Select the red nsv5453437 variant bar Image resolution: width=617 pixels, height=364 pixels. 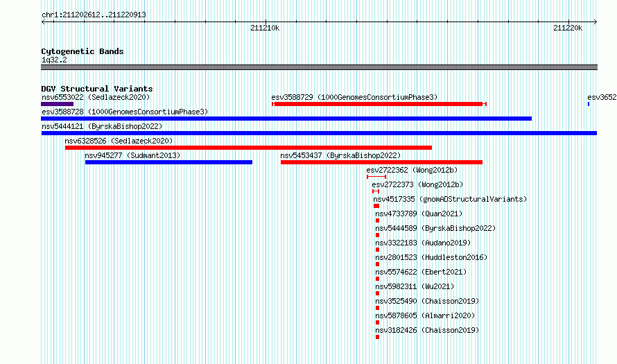(382, 162)
